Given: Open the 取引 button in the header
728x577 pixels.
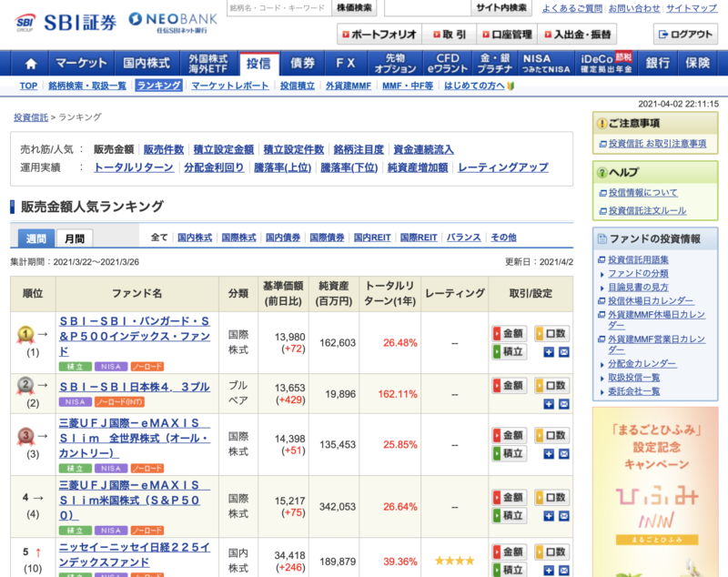Looking at the screenshot, I should pyautogui.click(x=449, y=35).
